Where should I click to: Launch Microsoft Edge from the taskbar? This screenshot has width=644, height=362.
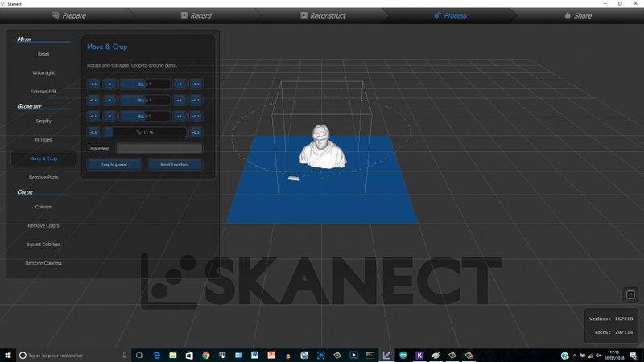point(156,355)
